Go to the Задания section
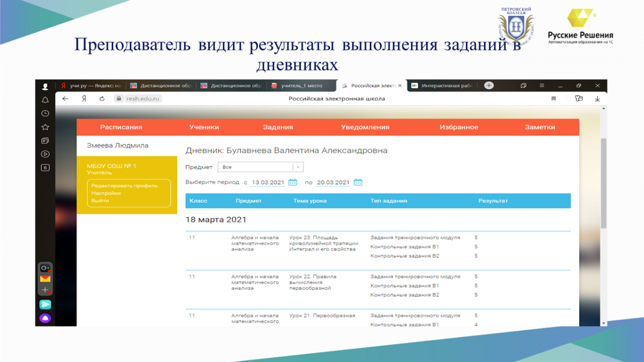 [278, 127]
